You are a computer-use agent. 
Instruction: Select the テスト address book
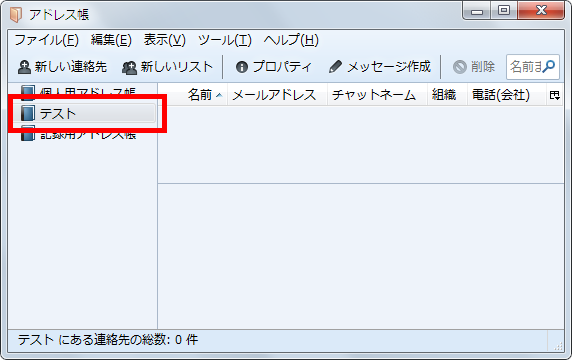click(x=85, y=113)
